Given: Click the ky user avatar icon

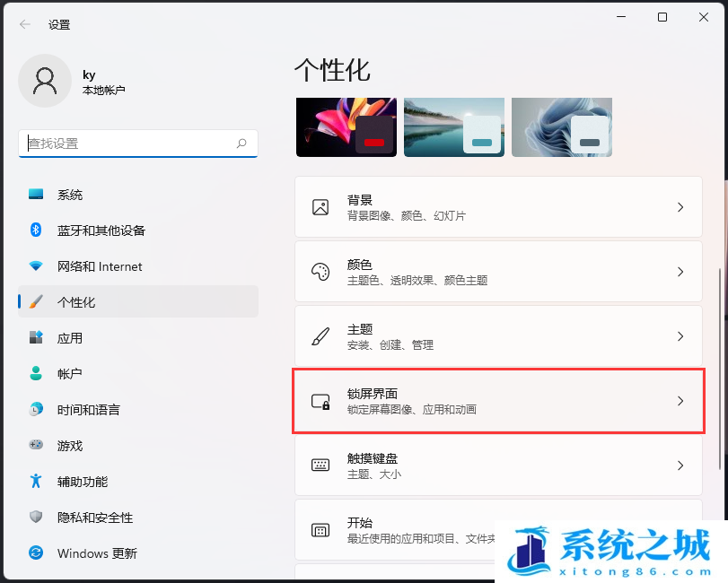Looking at the screenshot, I should pos(45,81).
